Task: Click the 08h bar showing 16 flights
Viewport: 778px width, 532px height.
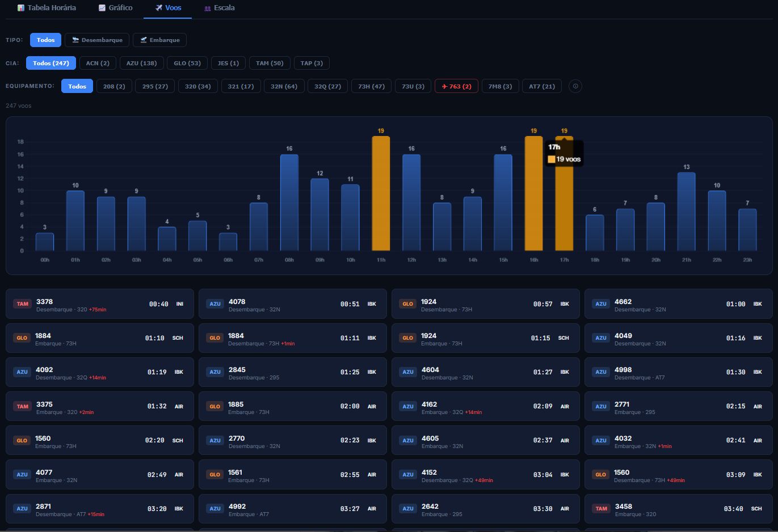Action: 289,202
